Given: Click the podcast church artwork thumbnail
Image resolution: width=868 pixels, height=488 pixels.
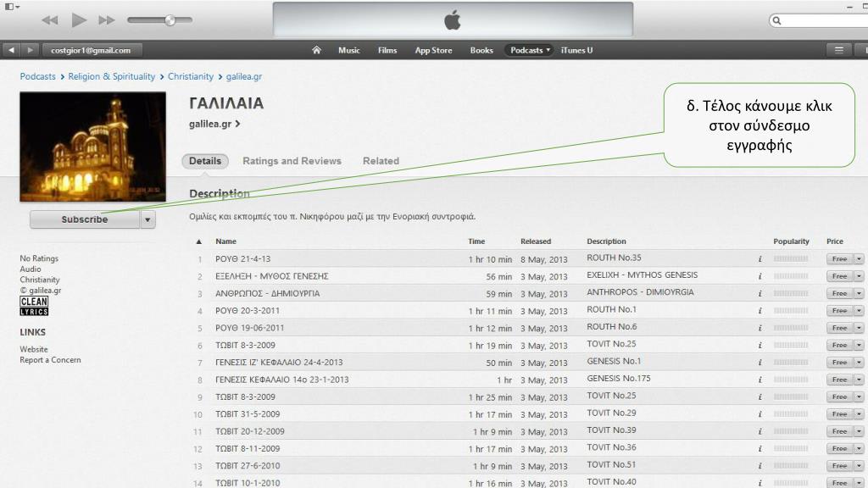Looking at the screenshot, I should point(93,147).
